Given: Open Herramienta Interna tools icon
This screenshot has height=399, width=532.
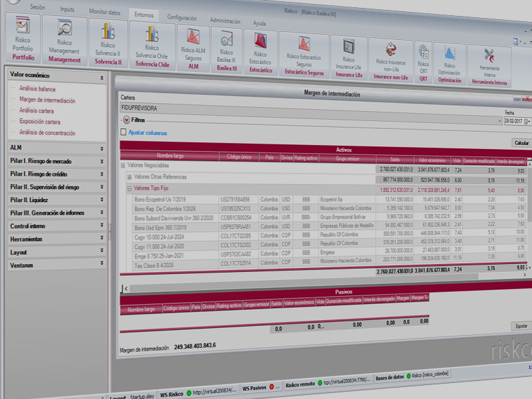Looking at the screenshot, I should (489, 56).
